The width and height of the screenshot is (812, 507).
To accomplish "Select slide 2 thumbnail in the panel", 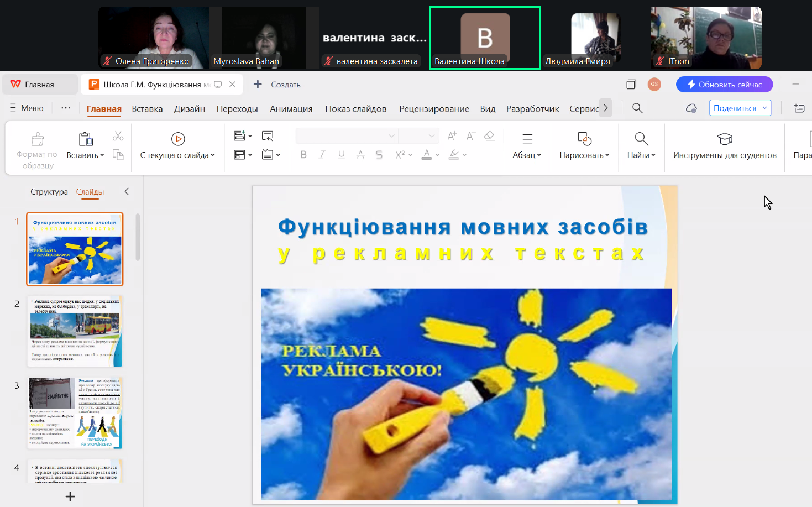I will (x=75, y=331).
